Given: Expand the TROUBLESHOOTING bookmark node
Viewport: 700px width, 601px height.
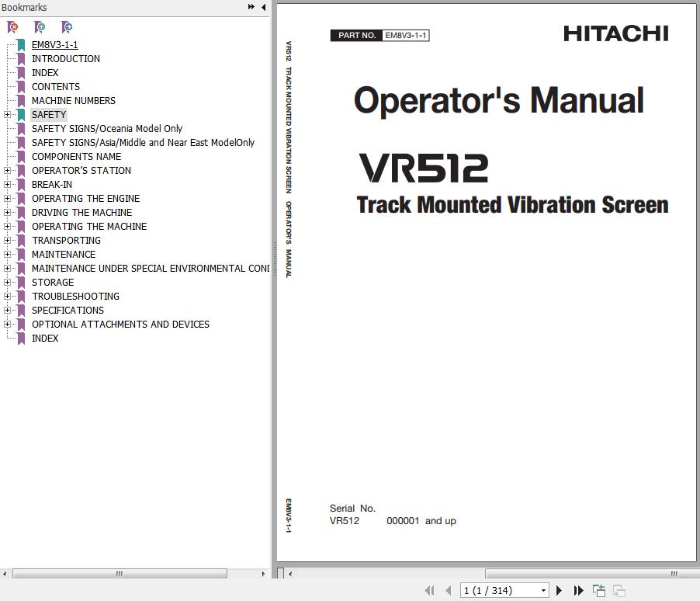Looking at the screenshot, I should click(x=7, y=296).
